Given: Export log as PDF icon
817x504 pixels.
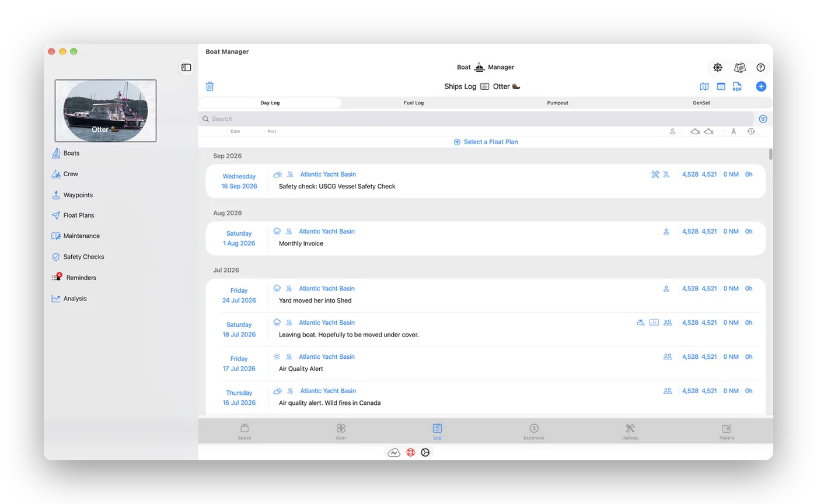Looking at the screenshot, I should [737, 86].
